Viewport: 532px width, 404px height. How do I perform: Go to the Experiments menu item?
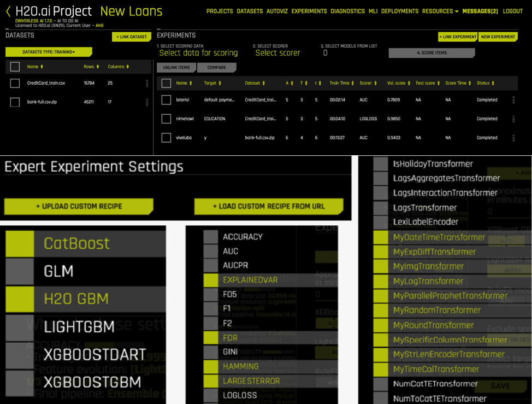click(x=309, y=11)
